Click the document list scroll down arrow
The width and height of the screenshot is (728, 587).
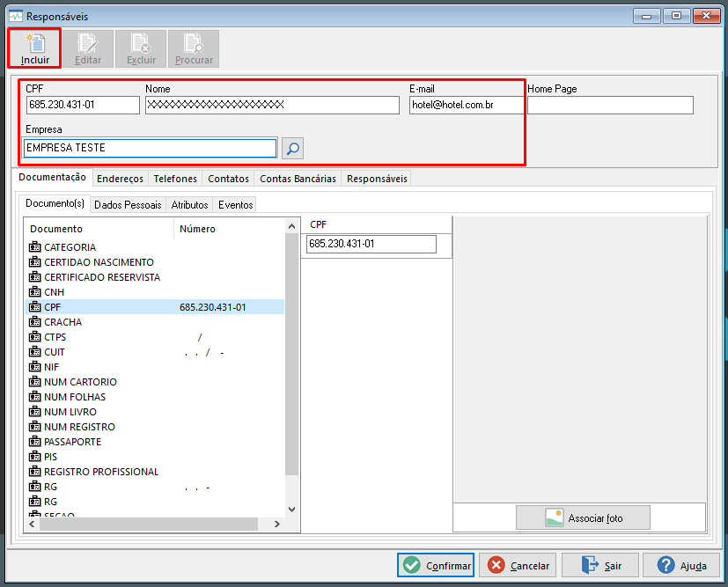coord(291,509)
